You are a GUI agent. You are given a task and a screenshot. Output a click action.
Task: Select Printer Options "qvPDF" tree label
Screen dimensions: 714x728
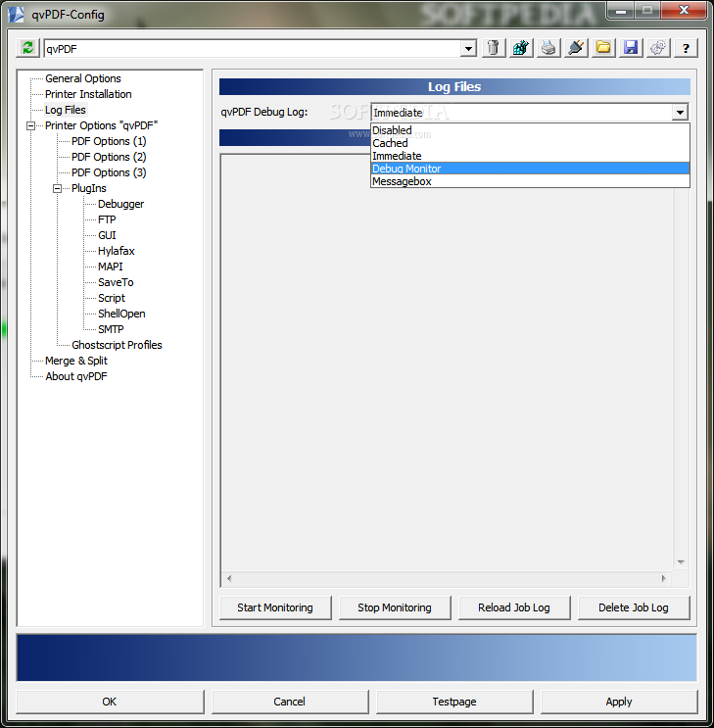(101, 125)
